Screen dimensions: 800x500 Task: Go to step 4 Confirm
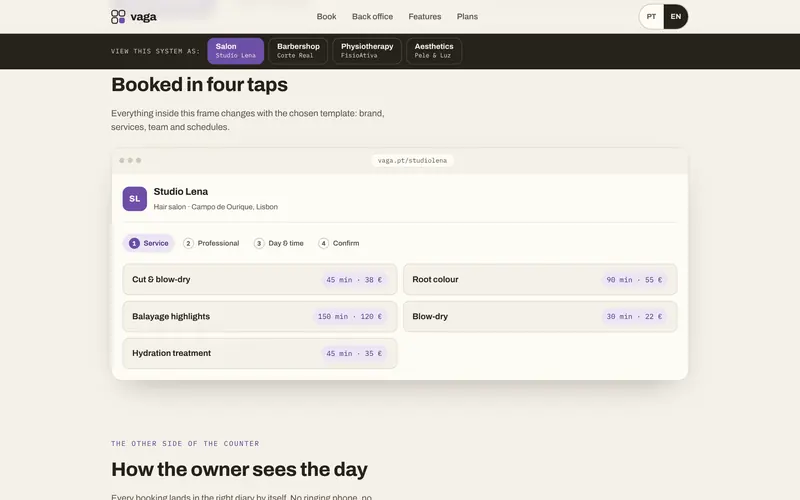coord(339,243)
